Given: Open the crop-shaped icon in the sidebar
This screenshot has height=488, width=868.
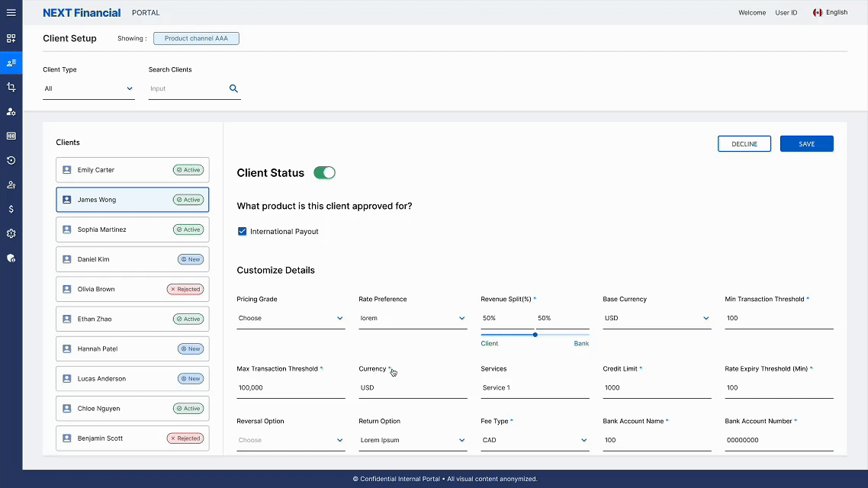Looking at the screenshot, I should [11, 87].
